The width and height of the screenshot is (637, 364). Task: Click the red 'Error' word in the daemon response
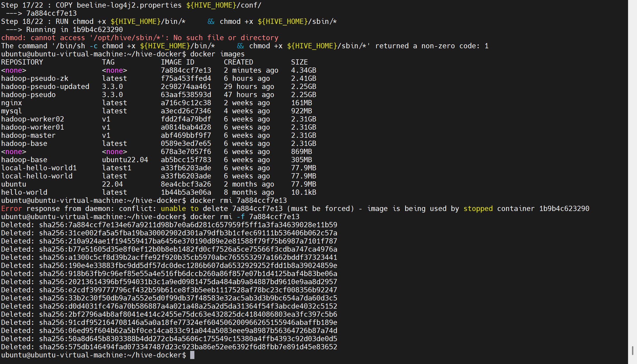click(x=12, y=209)
